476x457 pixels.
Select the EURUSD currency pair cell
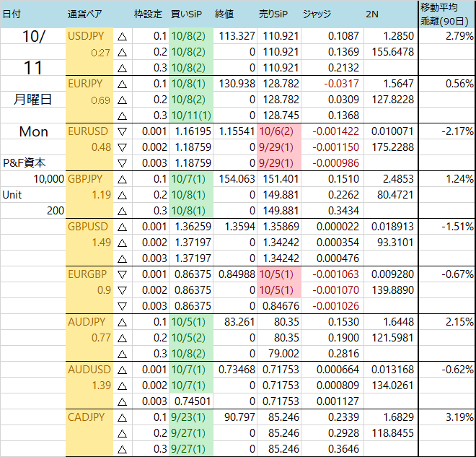89,131
